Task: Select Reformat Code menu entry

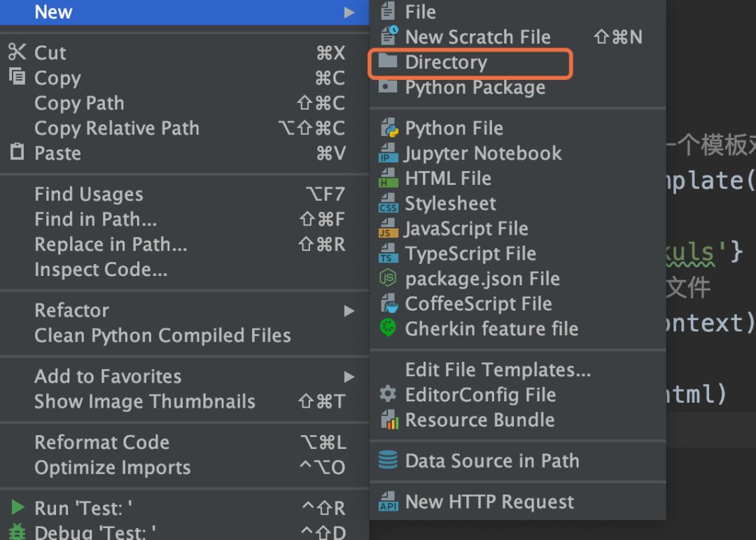Action: (101, 443)
